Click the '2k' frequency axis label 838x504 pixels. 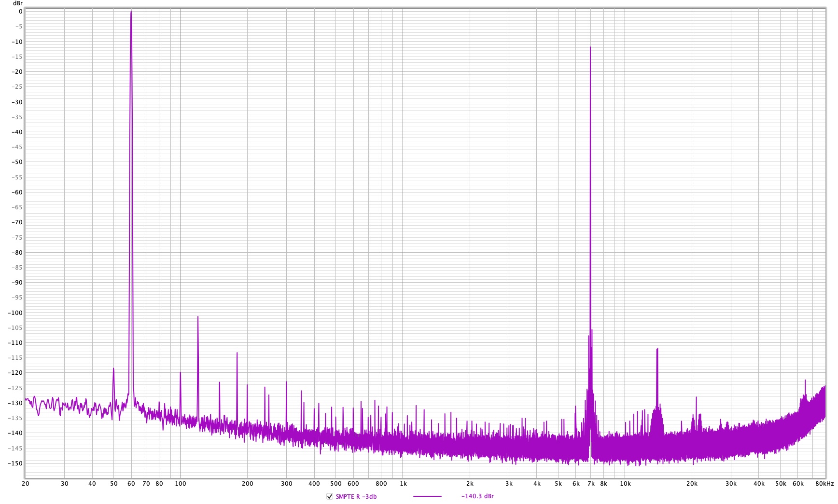point(470,483)
